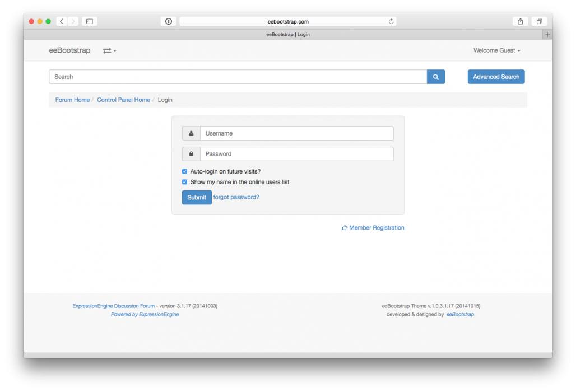This screenshot has width=576, height=392.
Task: Click eeBootstrap Theme v.1.0.3.1.17 text
Action: [431, 306]
